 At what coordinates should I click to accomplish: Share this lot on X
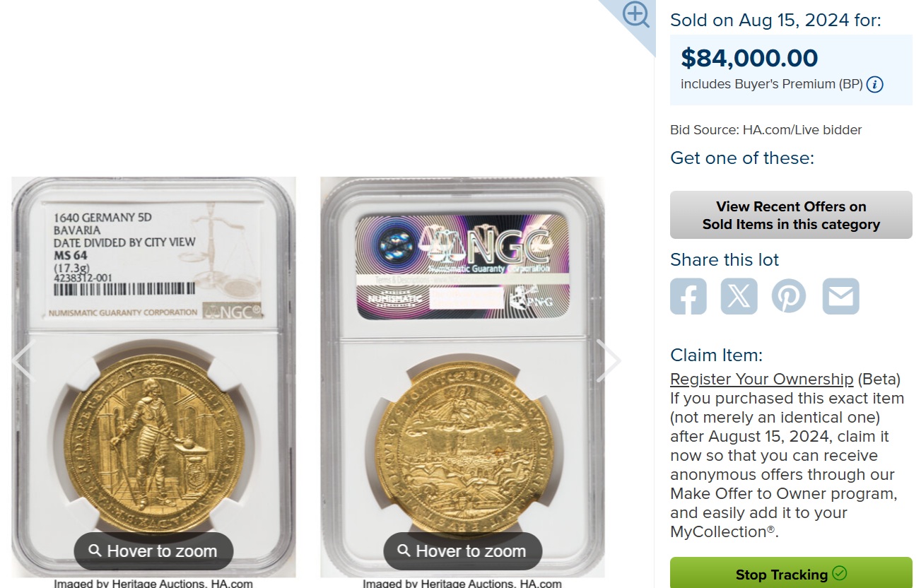click(739, 296)
